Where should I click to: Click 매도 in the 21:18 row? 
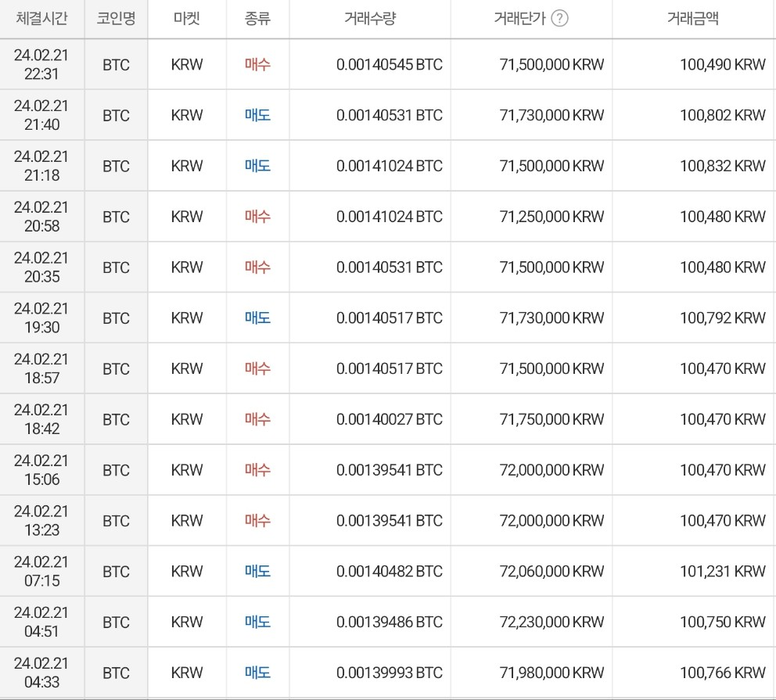tap(257, 166)
